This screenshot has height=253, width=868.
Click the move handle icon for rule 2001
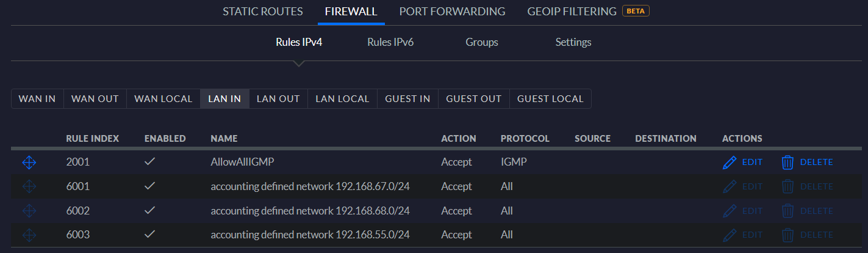29,162
